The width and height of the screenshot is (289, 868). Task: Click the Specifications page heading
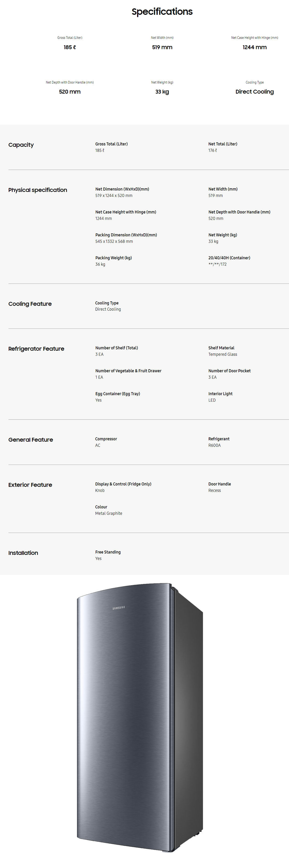[x=162, y=12]
